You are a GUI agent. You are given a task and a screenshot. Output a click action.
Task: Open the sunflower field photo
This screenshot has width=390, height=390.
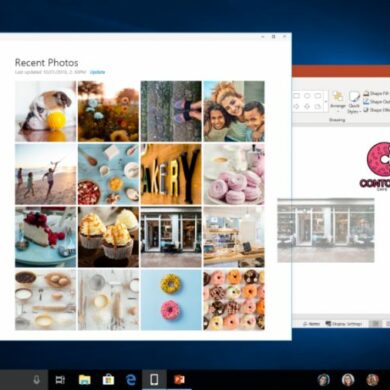click(x=108, y=111)
